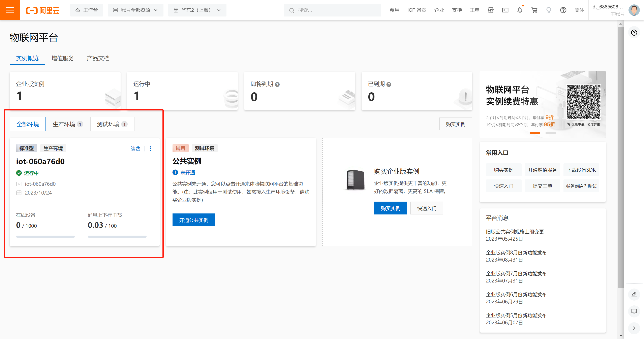644x339 pixels.
Task: Click 购买实例 button above instance cards
Action: click(456, 124)
